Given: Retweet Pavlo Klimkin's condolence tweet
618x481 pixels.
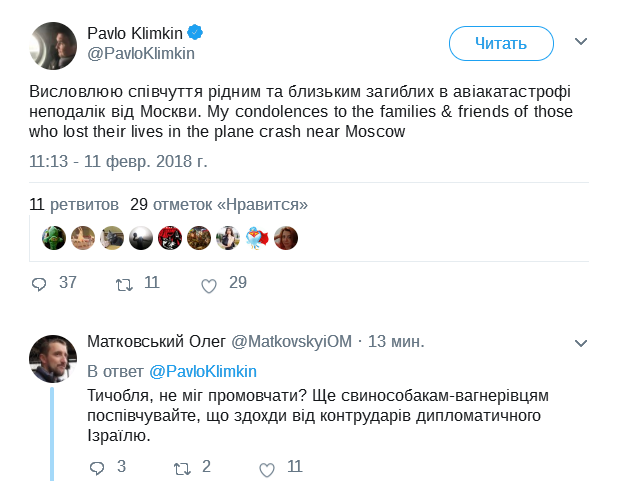Looking at the screenshot, I should (x=124, y=284).
